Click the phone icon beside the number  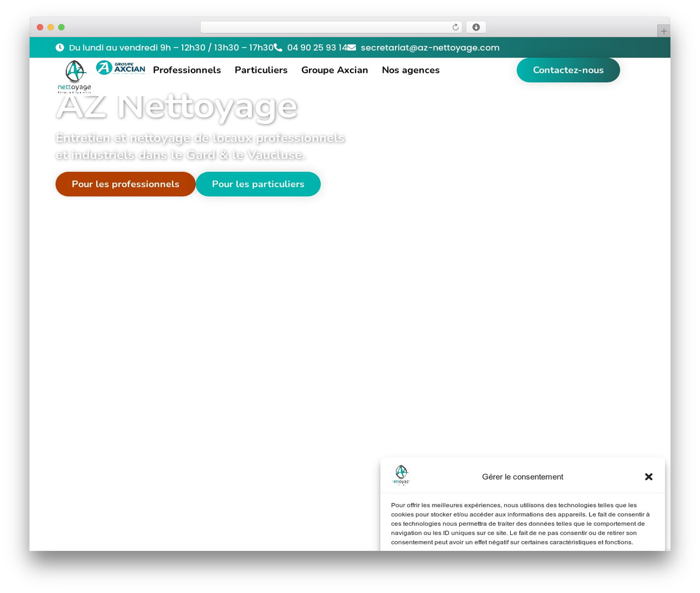(278, 48)
